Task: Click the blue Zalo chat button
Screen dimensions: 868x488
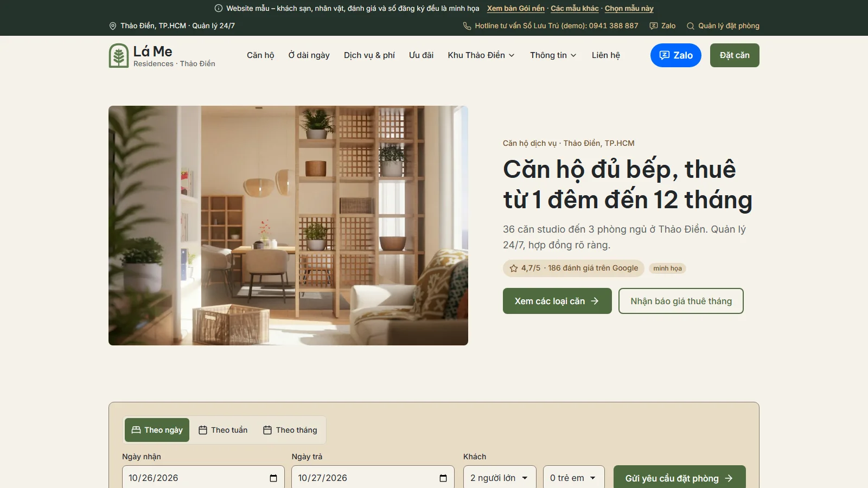Action: click(x=676, y=55)
